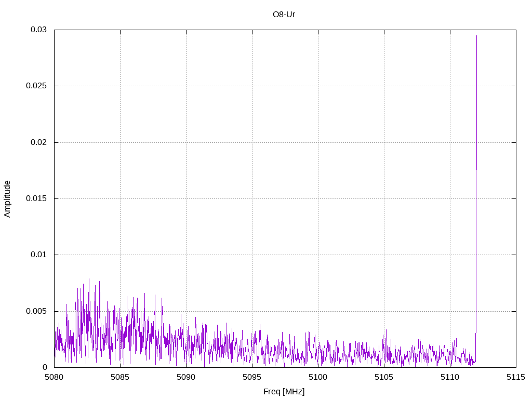The height and width of the screenshot is (399, 532).
Task: Select the Freq [MHz] x-axis label
Action: [x=284, y=392]
